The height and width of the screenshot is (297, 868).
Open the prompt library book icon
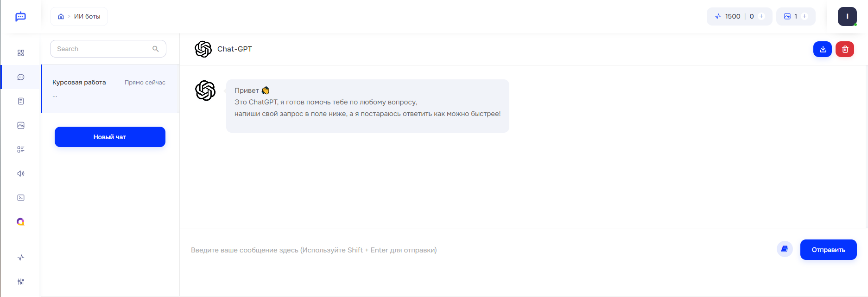(x=785, y=249)
